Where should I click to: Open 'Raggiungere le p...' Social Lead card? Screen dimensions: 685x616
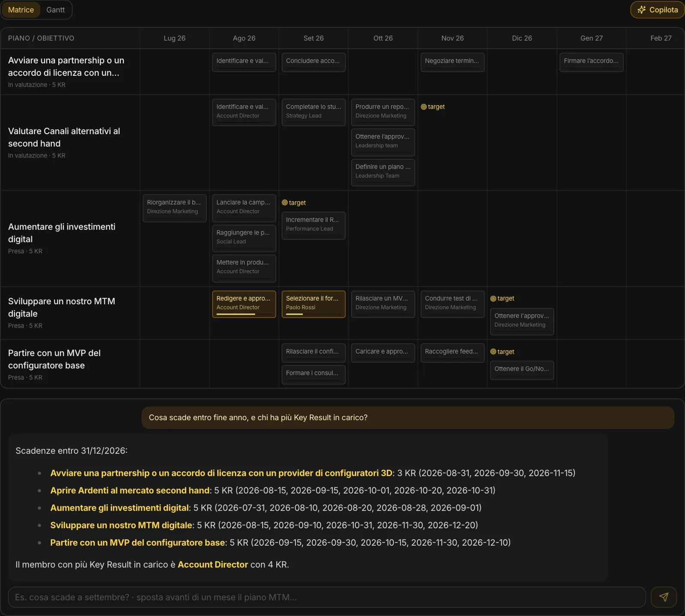point(244,238)
